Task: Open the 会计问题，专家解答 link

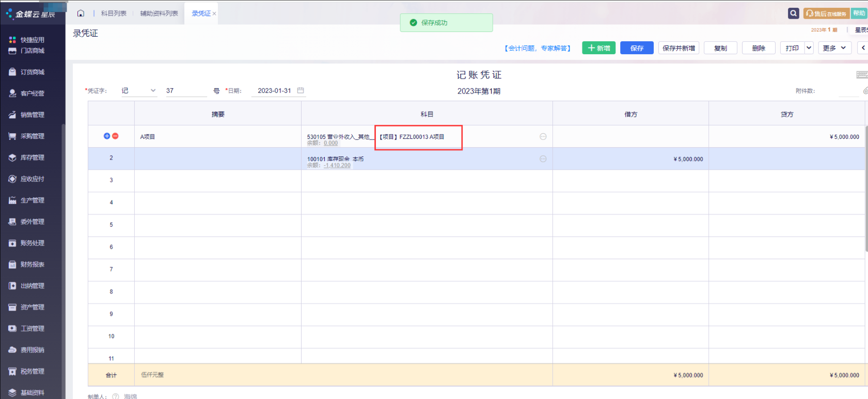Action: [x=538, y=48]
